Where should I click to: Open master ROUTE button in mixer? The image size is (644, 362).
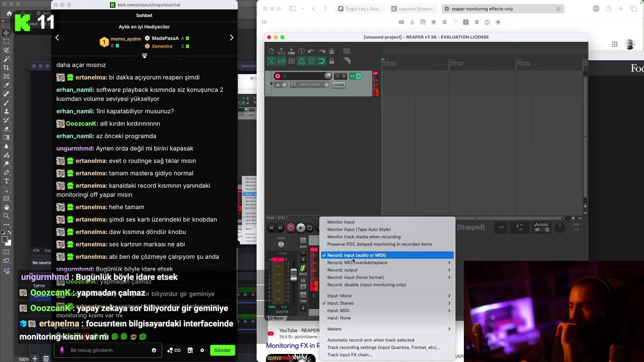point(303,270)
